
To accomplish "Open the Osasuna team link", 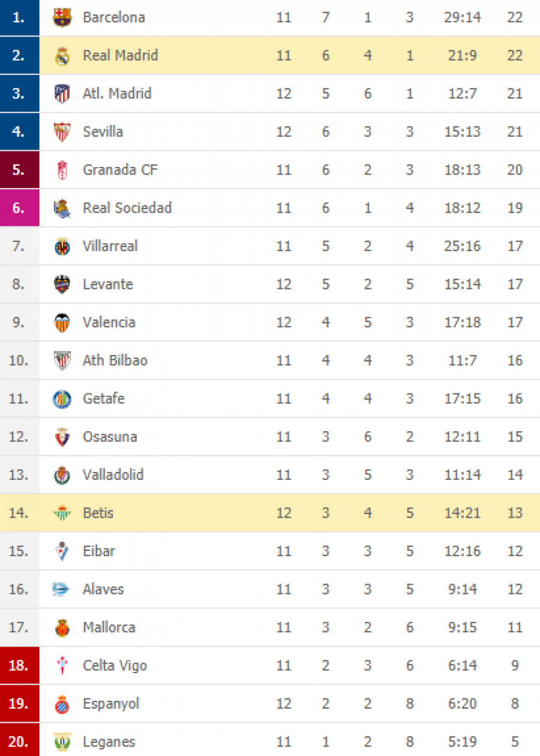I will coord(111,437).
